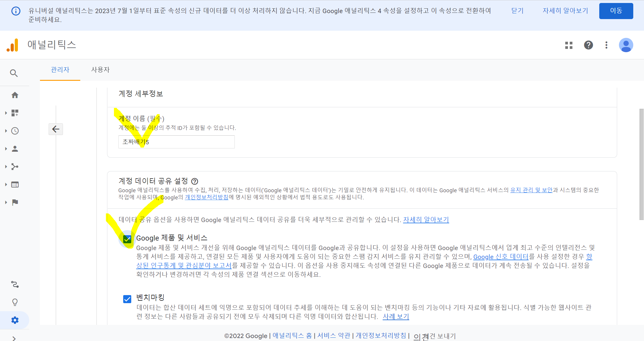The width and height of the screenshot is (644, 341).
Task: Click the back arrow button
Action: coord(56,129)
